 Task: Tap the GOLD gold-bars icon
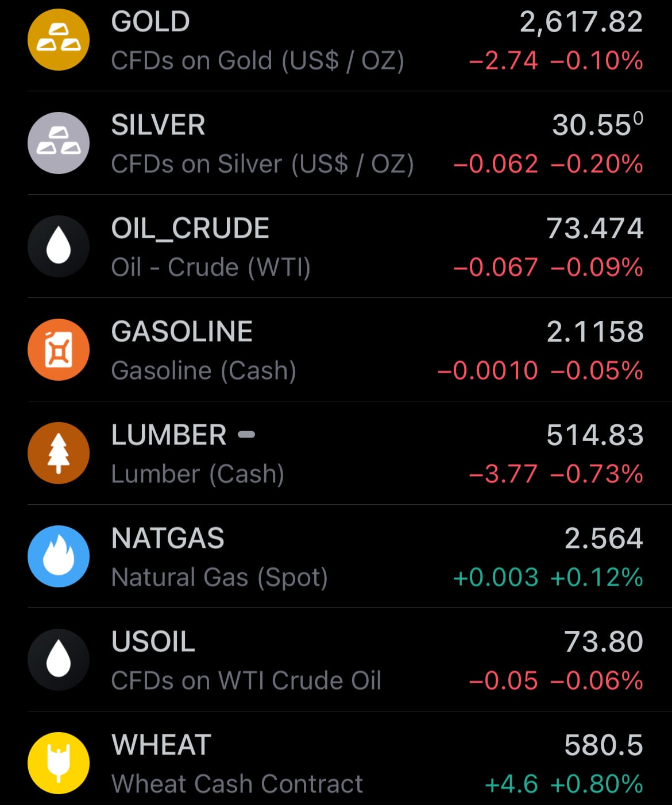(59, 40)
